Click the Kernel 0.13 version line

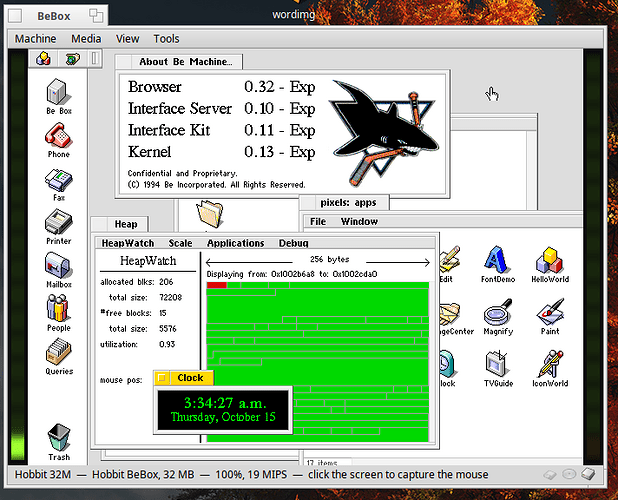(x=221, y=152)
